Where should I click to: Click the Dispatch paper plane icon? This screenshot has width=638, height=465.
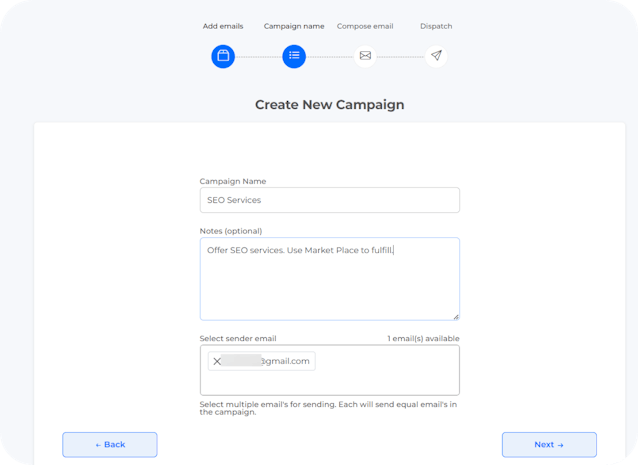coord(436,56)
